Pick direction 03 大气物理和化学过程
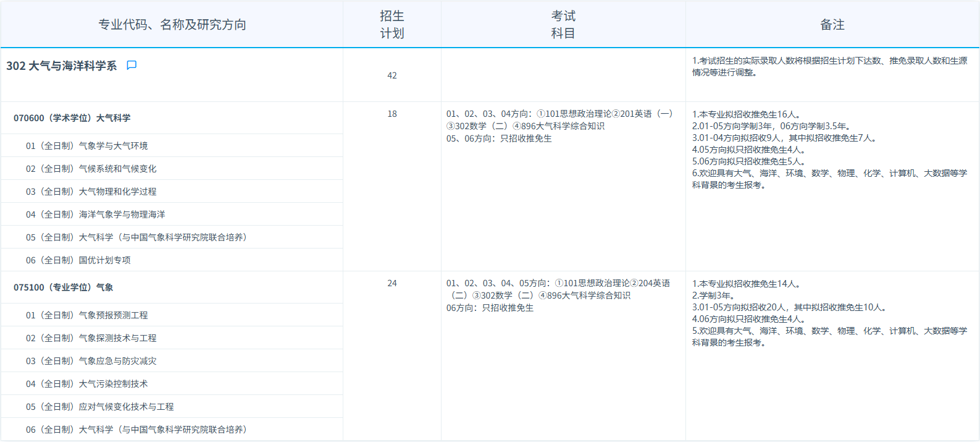The image size is (980, 442). pyautogui.click(x=91, y=192)
